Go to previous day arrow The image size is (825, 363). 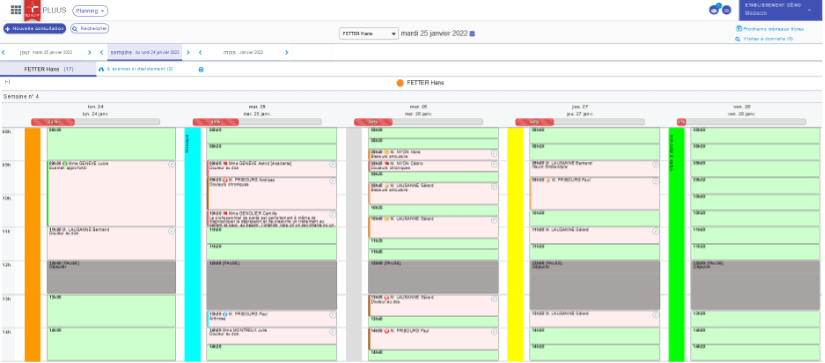3,53
